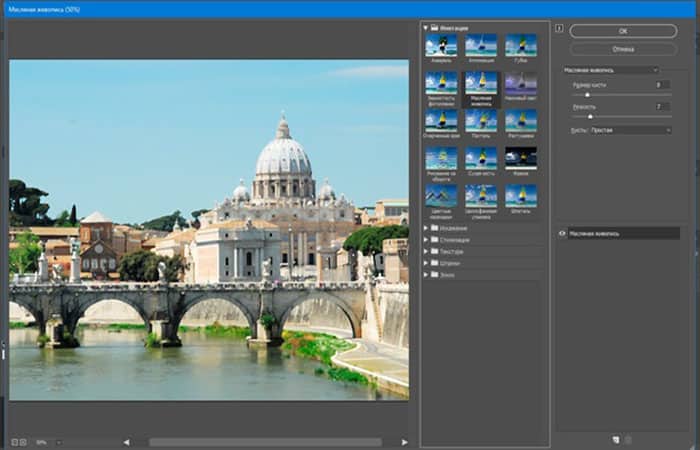Pick the Пастель filter thumbnail
Image resolution: width=700 pixels, height=450 pixels.
(x=481, y=121)
